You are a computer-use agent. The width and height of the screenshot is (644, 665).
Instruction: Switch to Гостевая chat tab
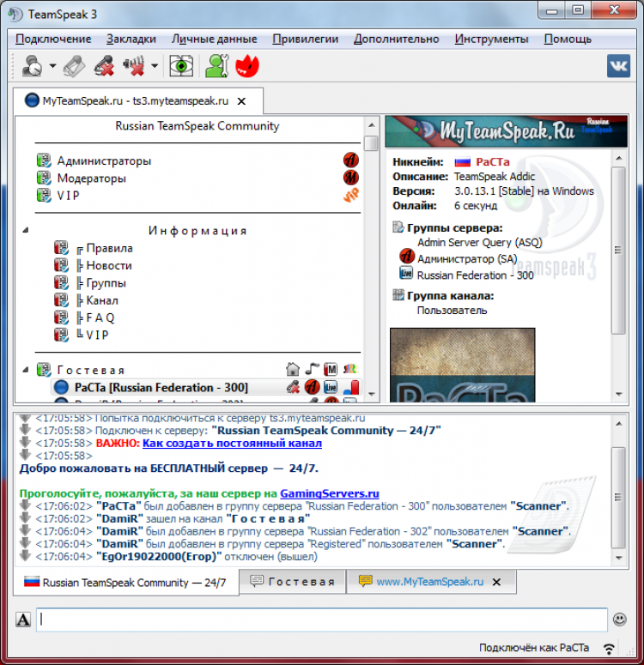(x=293, y=582)
